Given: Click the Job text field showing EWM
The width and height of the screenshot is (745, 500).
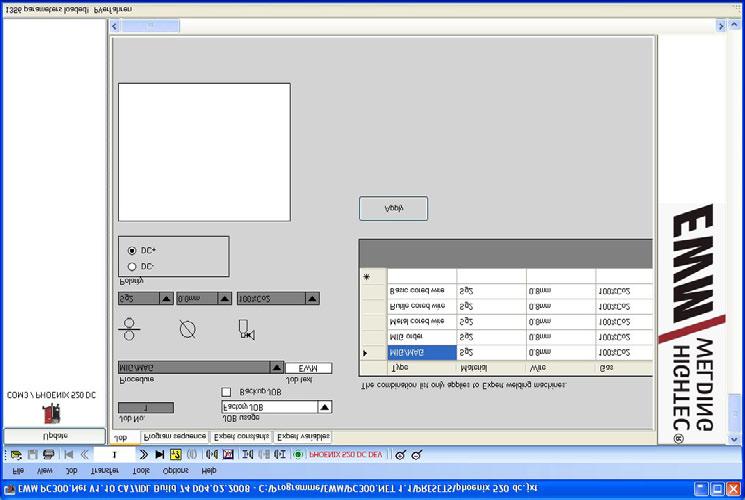Looking at the screenshot, I should point(308,368).
